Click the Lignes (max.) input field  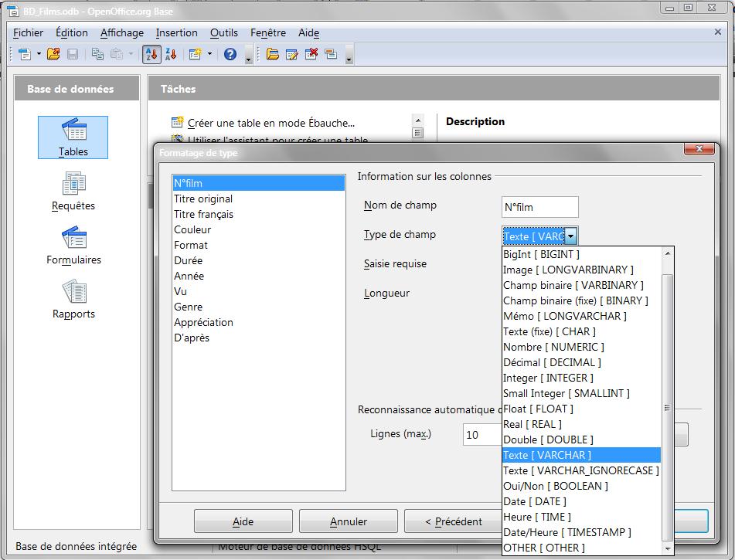click(482, 434)
